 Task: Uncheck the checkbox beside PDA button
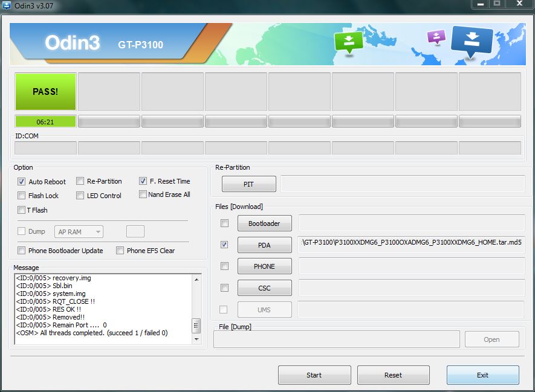coord(224,245)
